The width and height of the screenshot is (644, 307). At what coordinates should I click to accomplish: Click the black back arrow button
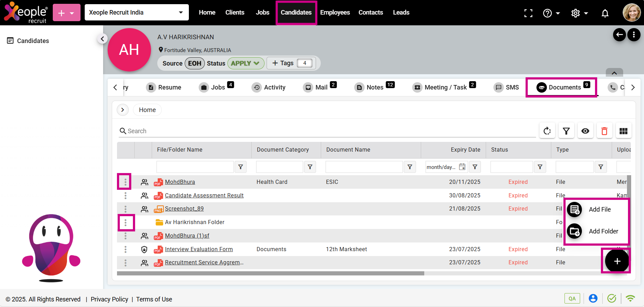coord(619,35)
